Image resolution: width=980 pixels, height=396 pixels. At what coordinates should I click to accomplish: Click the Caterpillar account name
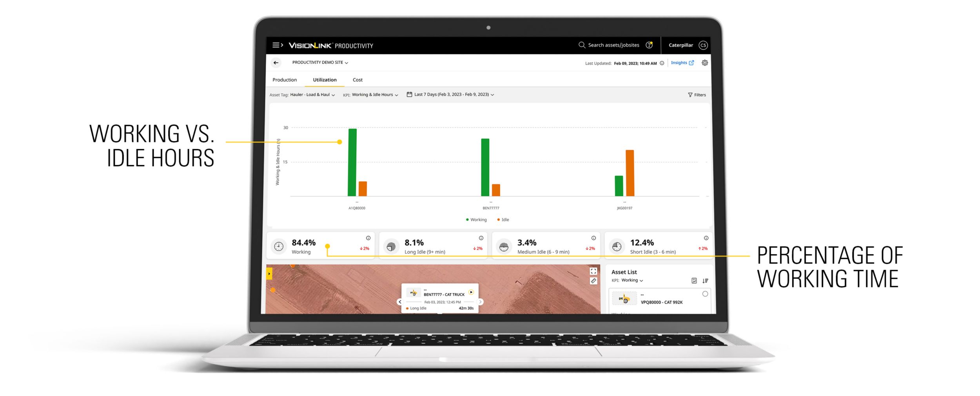[681, 45]
